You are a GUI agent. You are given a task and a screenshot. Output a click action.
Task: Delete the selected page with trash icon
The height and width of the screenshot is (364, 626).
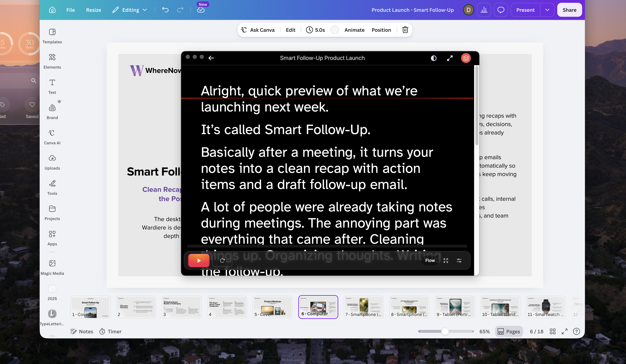pos(405,30)
